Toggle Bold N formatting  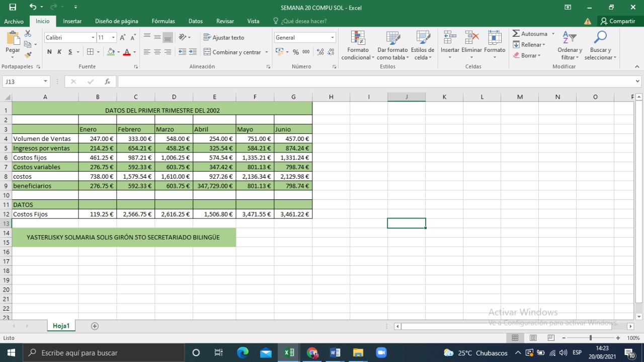pos(49,52)
